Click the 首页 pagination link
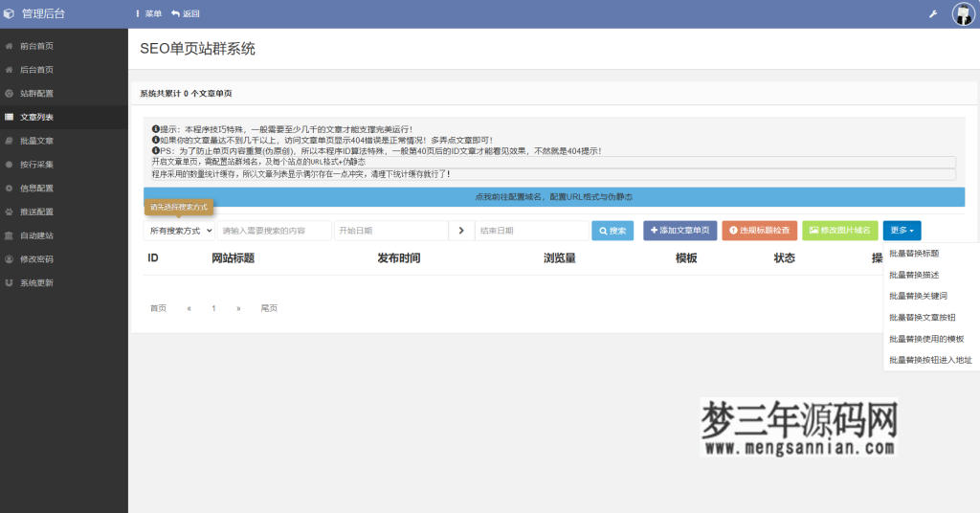980x513 pixels. click(x=158, y=308)
